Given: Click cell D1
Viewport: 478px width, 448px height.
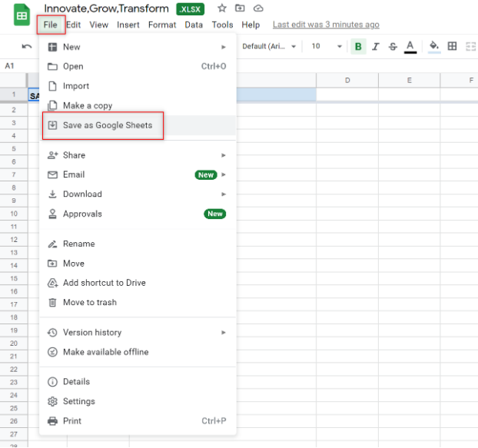Looking at the screenshot, I should tap(347, 95).
